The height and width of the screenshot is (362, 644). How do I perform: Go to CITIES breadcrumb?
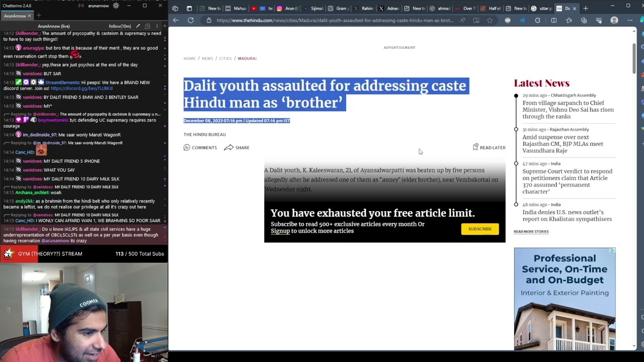[225, 58]
